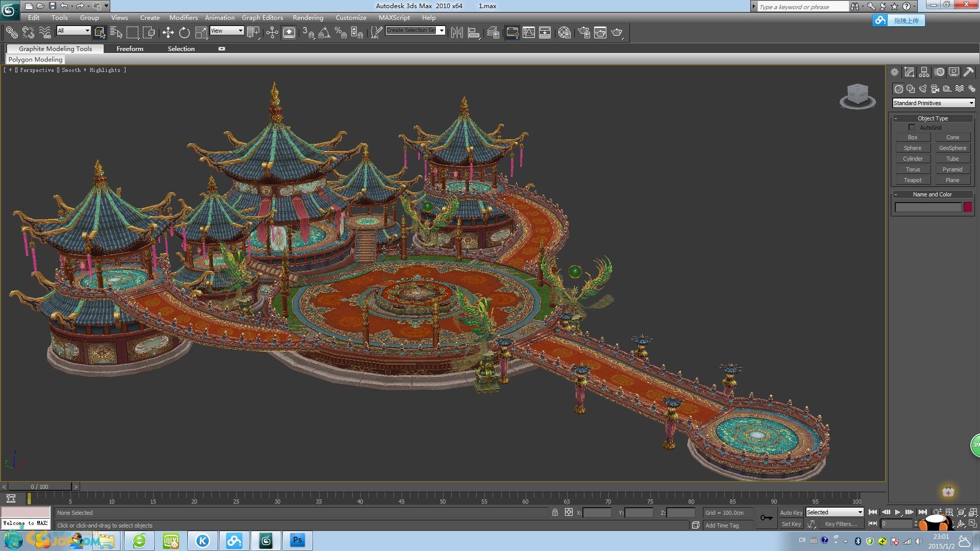980x551 pixels.
Task: Open the Material Editor
Action: click(564, 33)
